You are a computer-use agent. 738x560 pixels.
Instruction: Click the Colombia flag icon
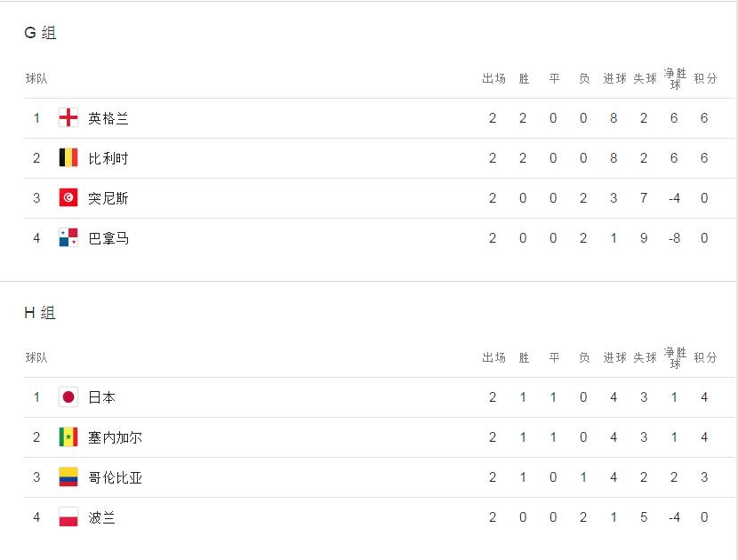tap(68, 477)
